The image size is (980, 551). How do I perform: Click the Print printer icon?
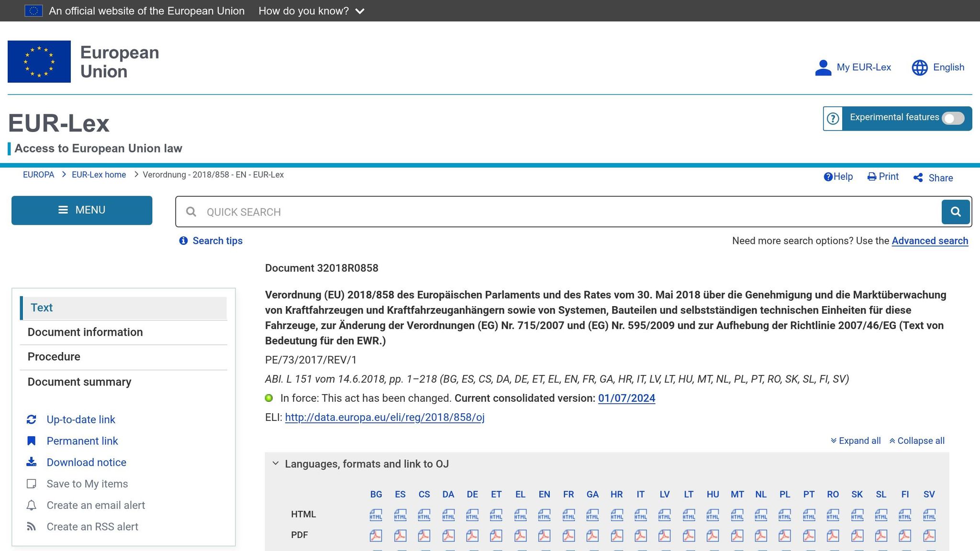coord(872,177)
